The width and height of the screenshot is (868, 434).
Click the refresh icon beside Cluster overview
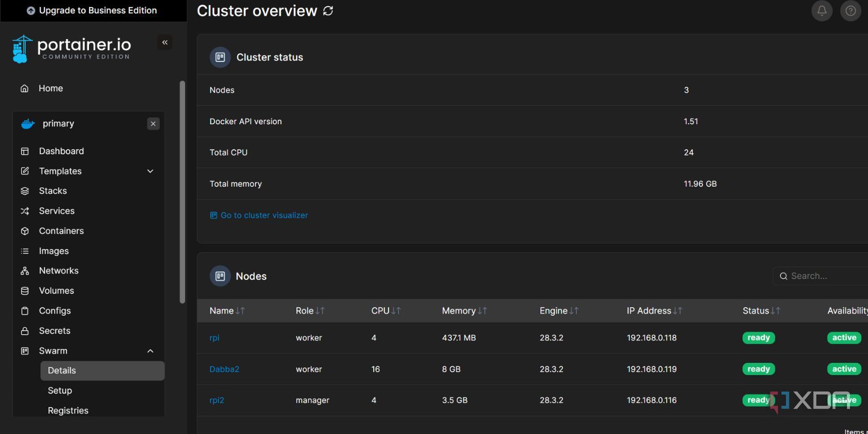click(328, 11)
